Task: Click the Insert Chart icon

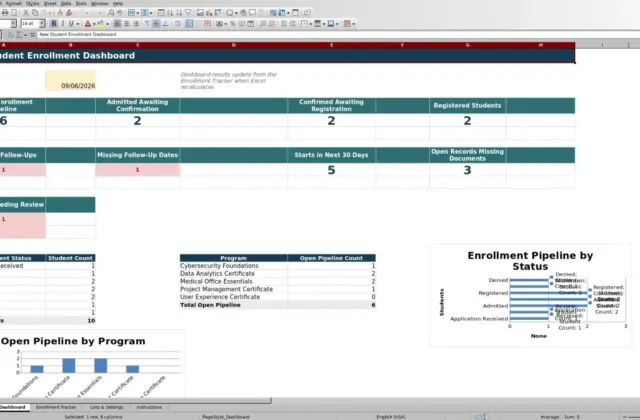Action: coord(209,13)
